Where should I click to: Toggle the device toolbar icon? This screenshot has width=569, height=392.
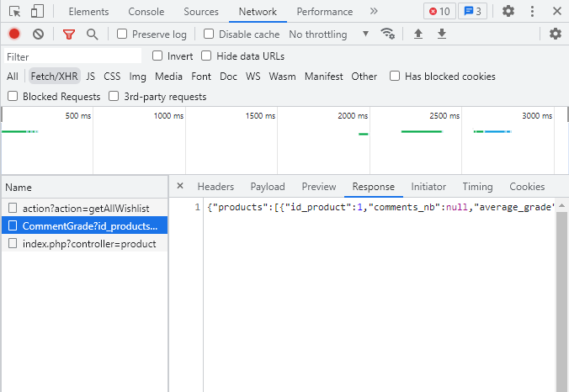coord(37,12)
